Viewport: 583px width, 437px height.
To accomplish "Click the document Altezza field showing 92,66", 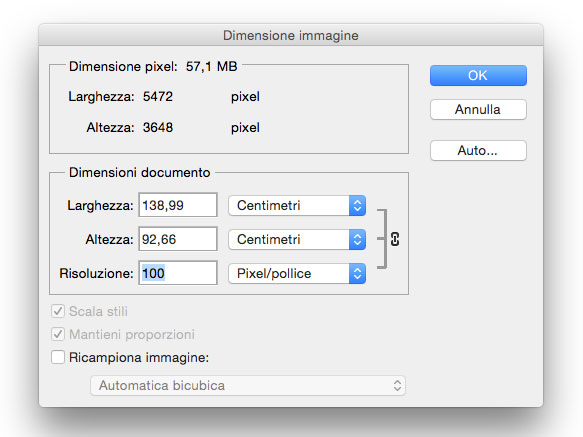I will point(178,239).
